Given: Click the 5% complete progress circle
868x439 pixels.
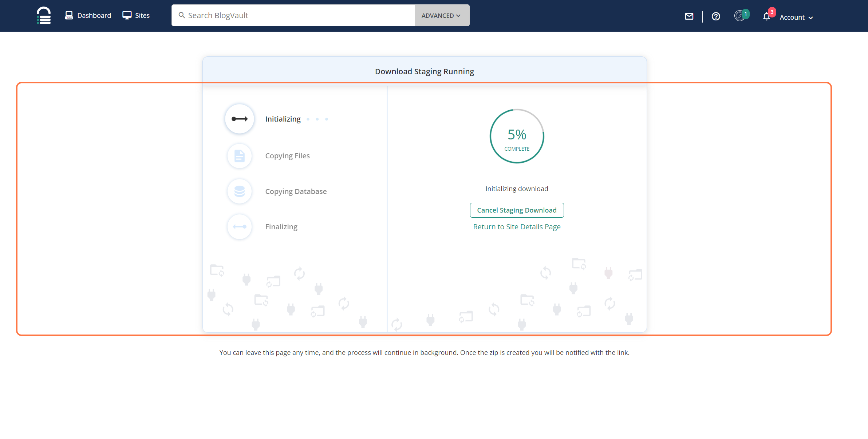Looking at the screenshot, I should (x=517, y=136).
